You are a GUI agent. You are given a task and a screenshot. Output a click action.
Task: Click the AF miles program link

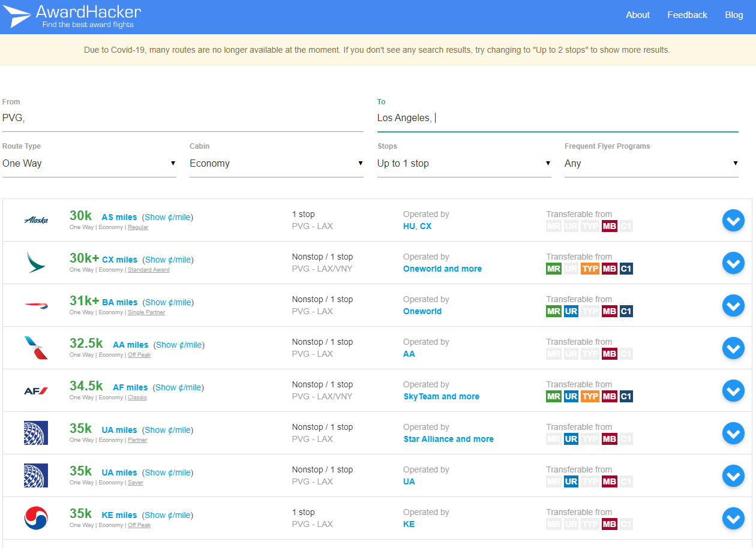[130, 387]
